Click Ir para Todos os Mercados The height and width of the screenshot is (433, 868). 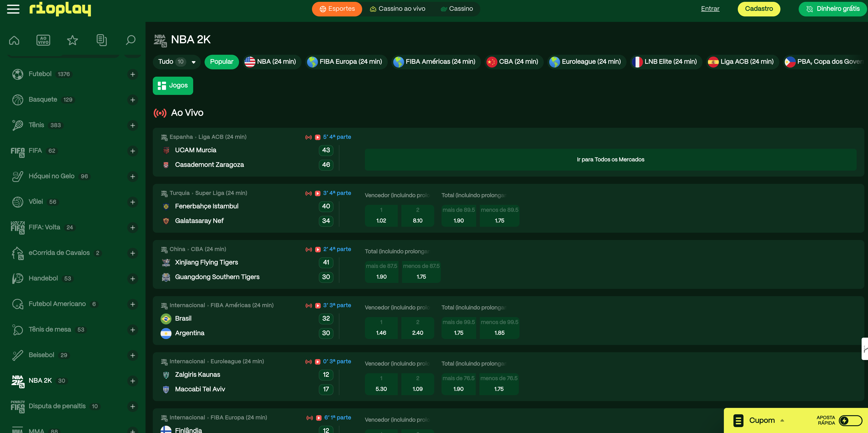(611, 160)
